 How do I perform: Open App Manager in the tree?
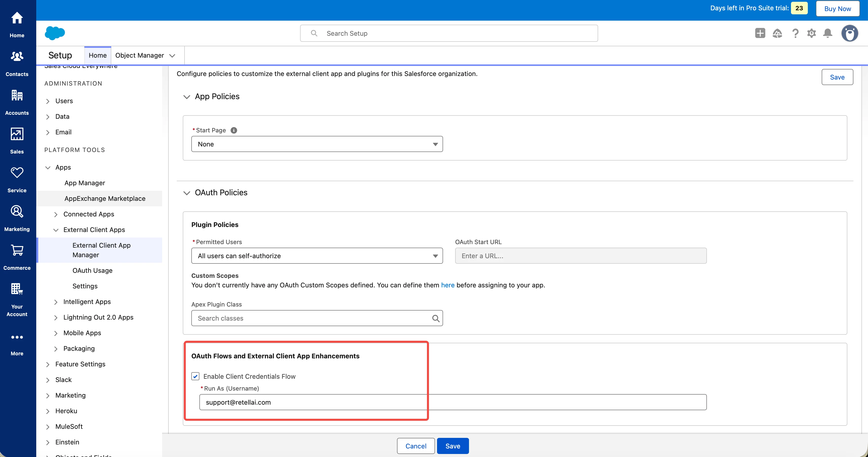(x=85, y=183)
